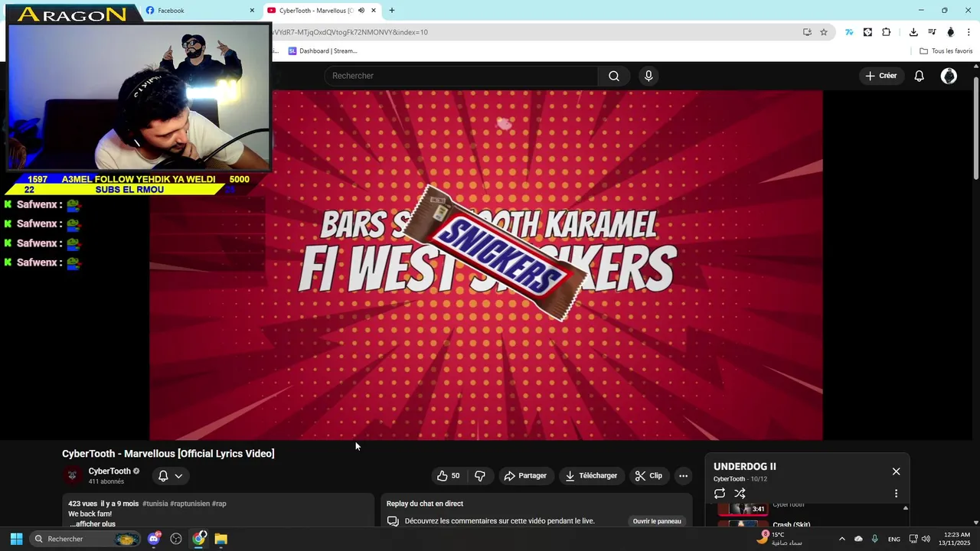Open the CyberTooth channel avatar
This screenshot has height=551, width=980.
72,476
